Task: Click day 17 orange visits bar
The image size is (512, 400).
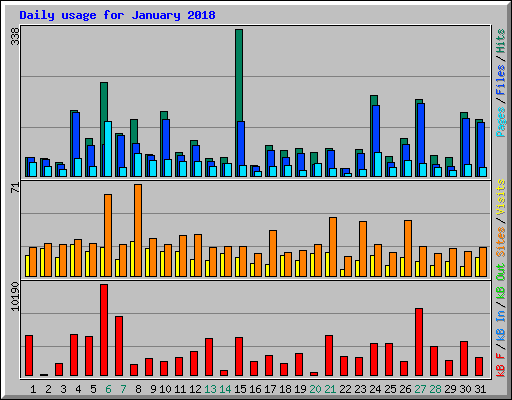Action: (x=273, y=253)
